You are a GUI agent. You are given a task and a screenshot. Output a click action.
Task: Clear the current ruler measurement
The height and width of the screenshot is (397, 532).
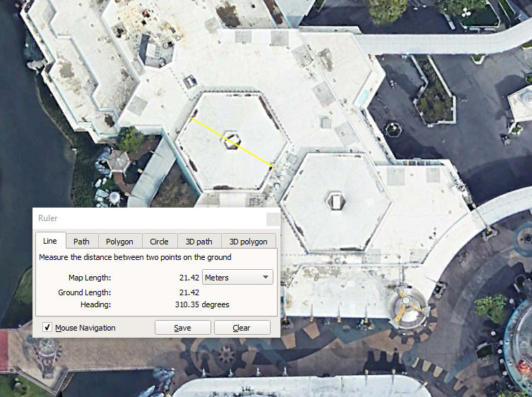click(242, 328)
